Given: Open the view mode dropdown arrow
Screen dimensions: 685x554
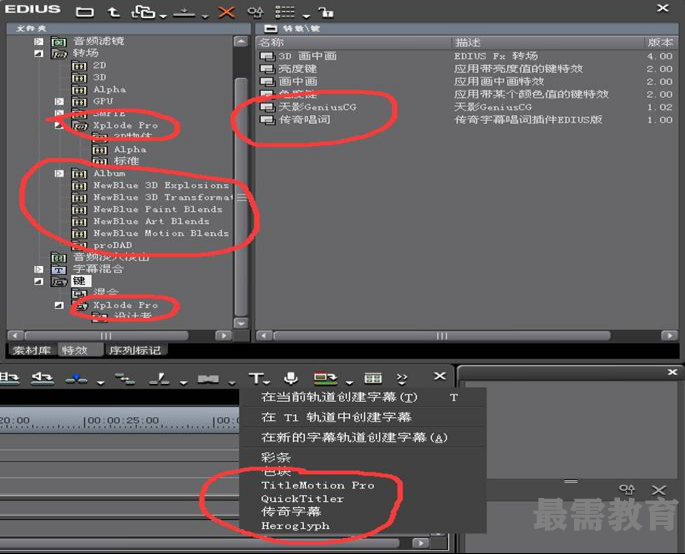Looking at the screenshot, I should [x=306, y=16].
